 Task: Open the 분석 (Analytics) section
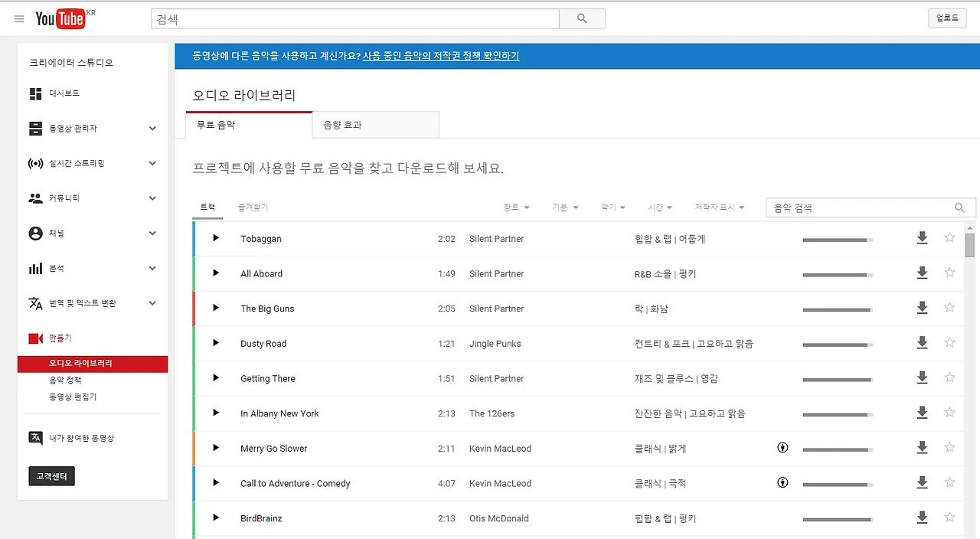35,268
